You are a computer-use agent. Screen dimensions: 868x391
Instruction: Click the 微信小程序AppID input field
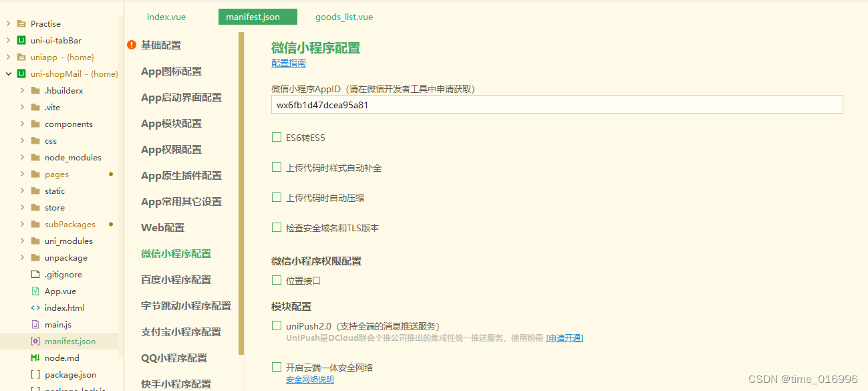557,104
